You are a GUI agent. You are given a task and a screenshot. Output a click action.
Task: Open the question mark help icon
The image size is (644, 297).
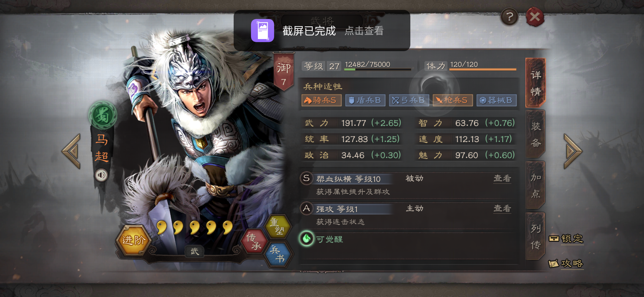(x=509, y=17)
